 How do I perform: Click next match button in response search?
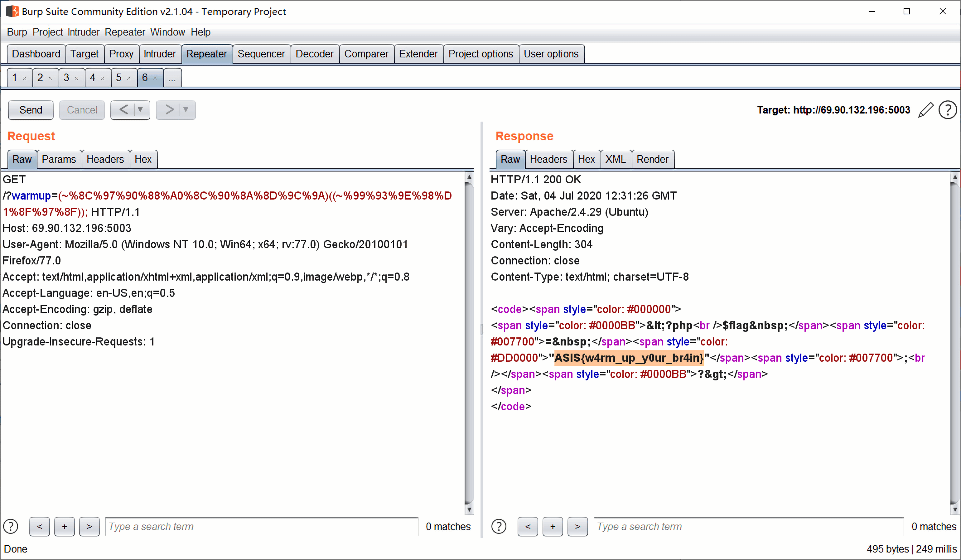[577, 526]
